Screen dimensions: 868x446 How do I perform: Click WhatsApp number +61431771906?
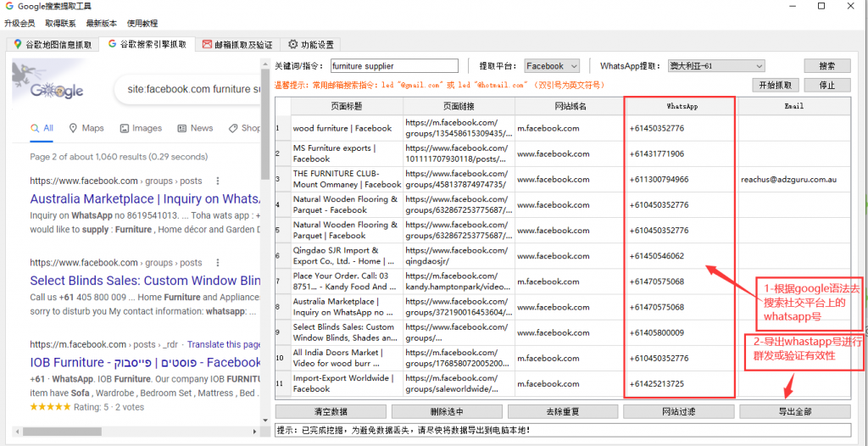point(657,153)
